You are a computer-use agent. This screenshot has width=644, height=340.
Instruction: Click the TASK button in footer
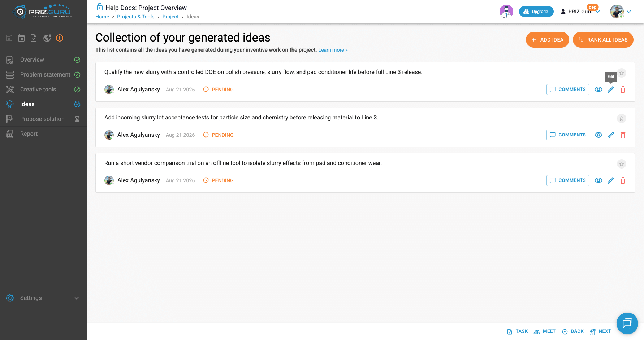tap(518, 331)
